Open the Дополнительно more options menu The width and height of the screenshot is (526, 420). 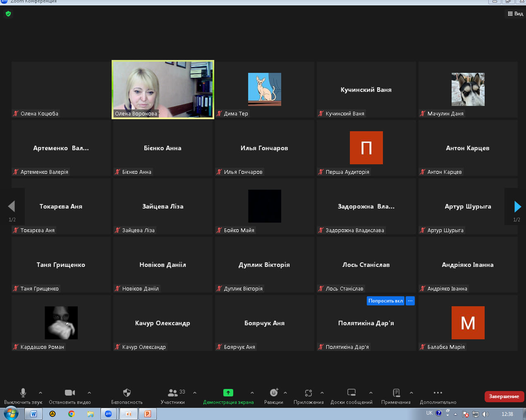(x=438, y=393)
